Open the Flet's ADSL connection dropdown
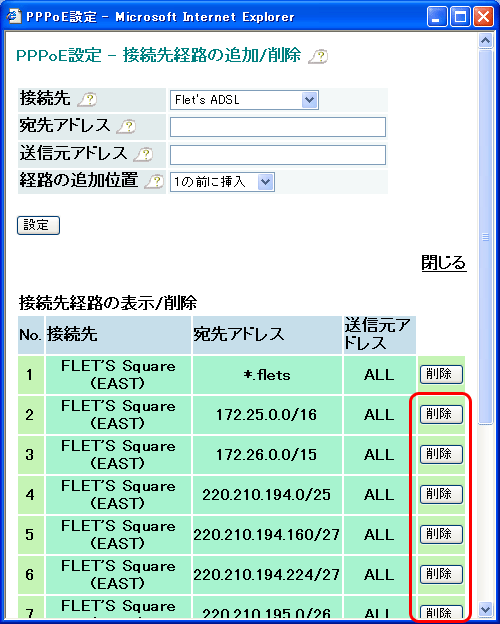The image size is (500, 624). [244, 100]
